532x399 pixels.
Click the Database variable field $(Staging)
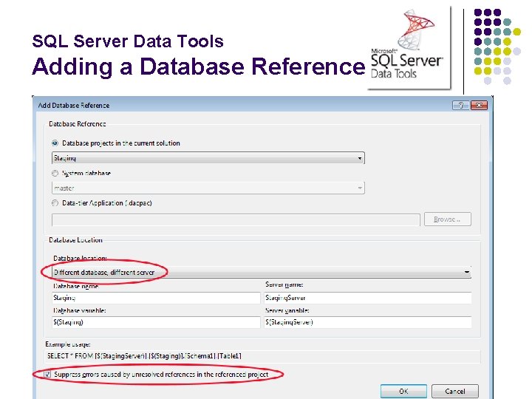(156, 322)
